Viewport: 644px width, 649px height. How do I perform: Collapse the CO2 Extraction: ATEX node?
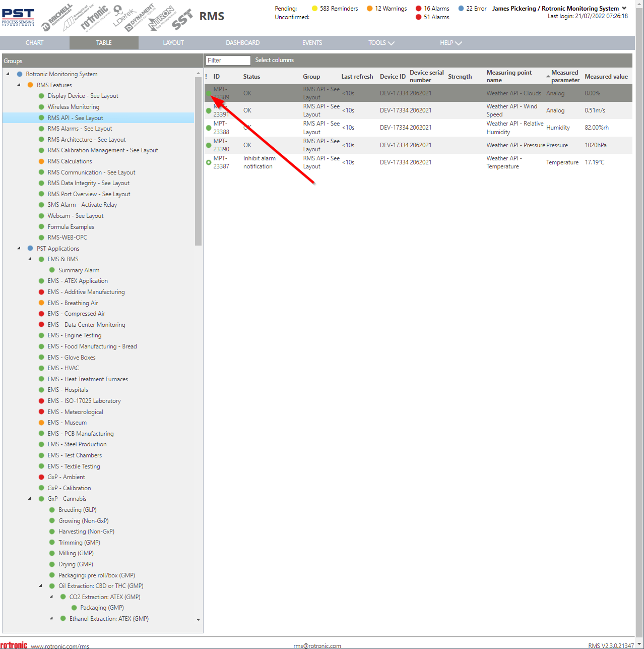[x=51, y=597]
